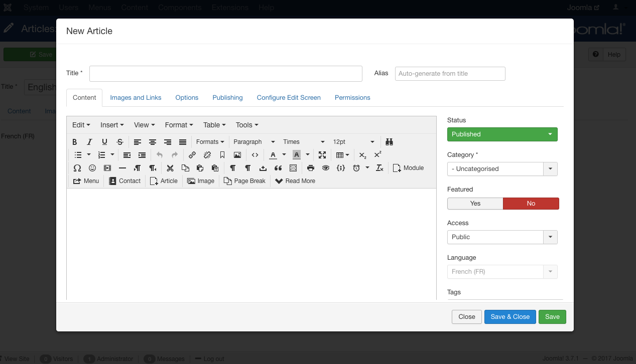Click the insert image icon in the toolbar
The height and width of the screenshot is (364, 636).
pyautogui.click(x=237, y=155)
